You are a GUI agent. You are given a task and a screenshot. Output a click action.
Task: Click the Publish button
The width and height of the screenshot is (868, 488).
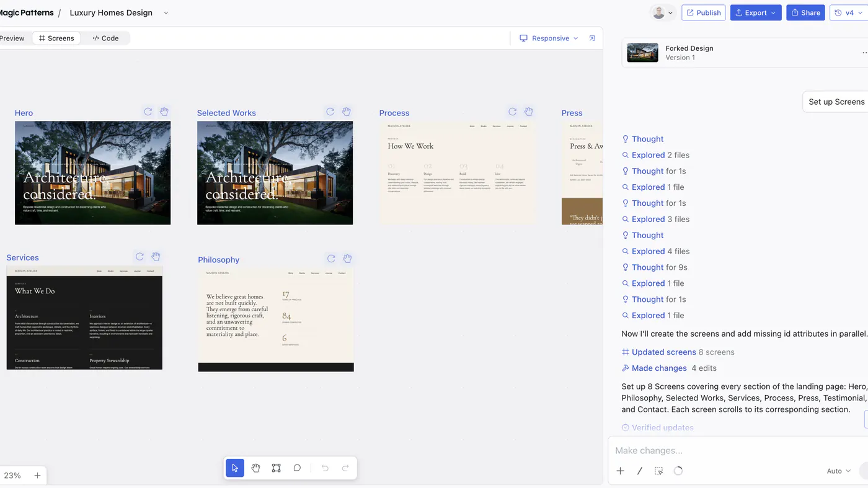[704, 12]
